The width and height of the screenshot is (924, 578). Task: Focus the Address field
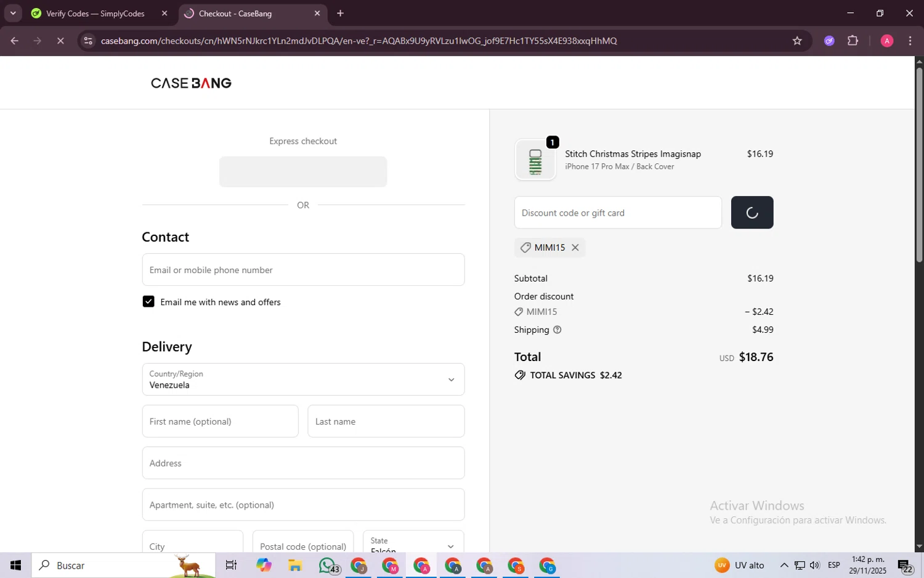303,463
